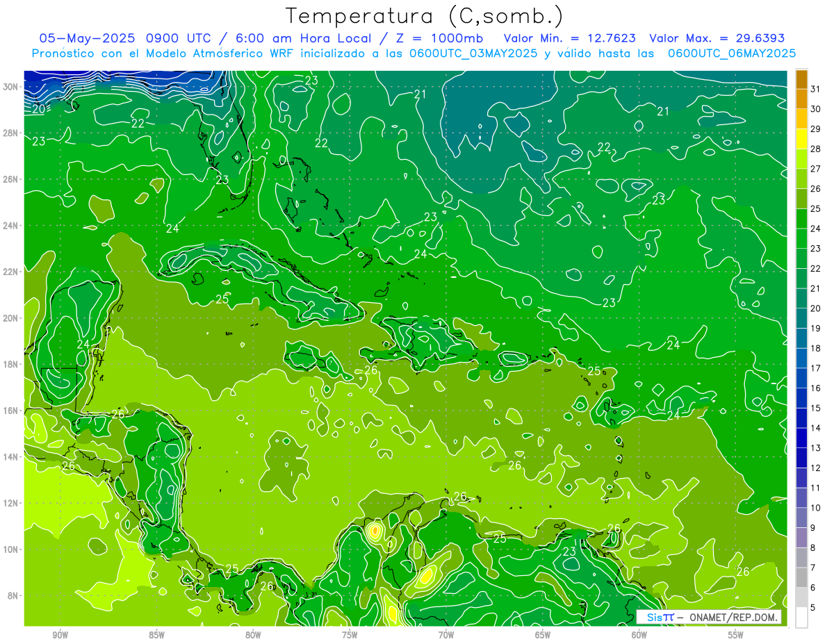
Task: Click the 65W longitude axis label
Action: click(x=543, y=635)
